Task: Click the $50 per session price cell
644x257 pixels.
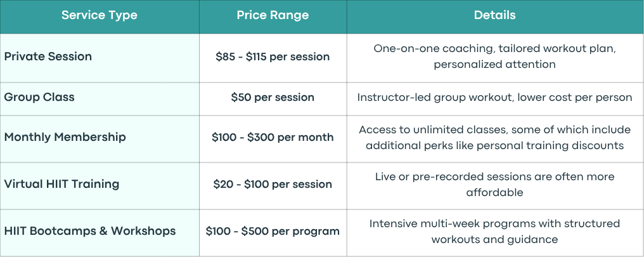Action: (273, 98)
